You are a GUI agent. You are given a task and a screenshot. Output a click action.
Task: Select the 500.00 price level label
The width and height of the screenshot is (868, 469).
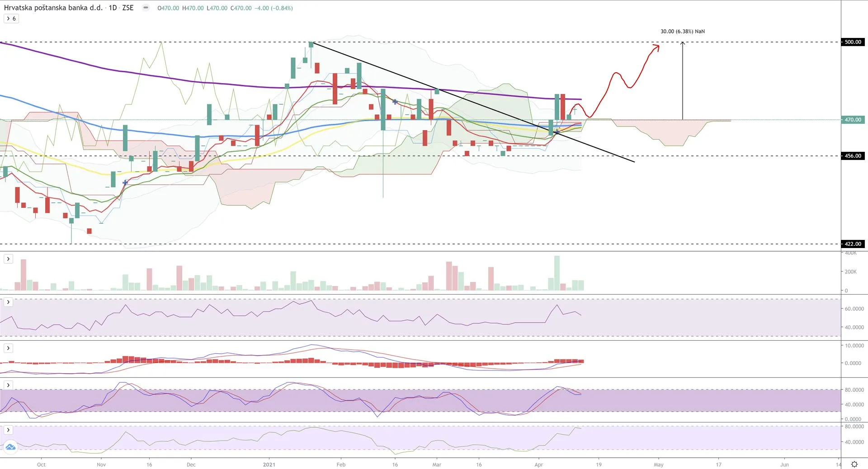pos(853,42)
